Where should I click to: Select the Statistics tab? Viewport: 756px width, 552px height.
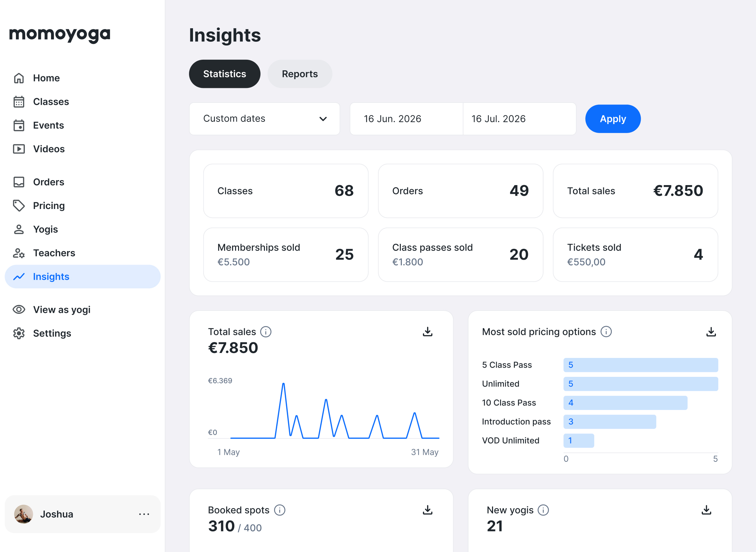click(224, 74)
